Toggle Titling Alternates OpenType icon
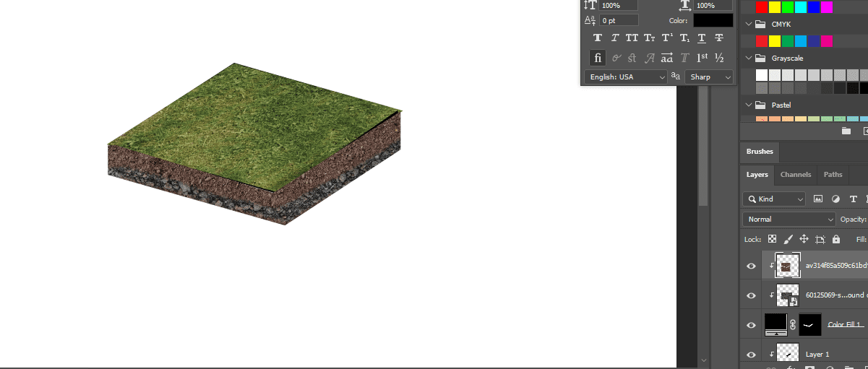 point(684,58)
